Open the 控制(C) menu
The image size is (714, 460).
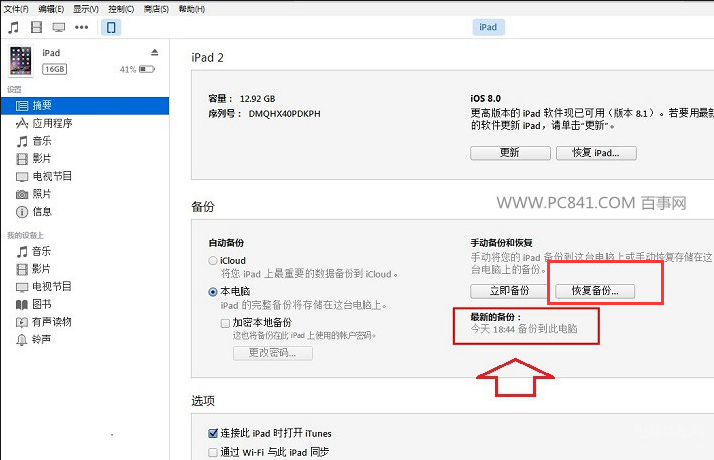coord(121,9)
